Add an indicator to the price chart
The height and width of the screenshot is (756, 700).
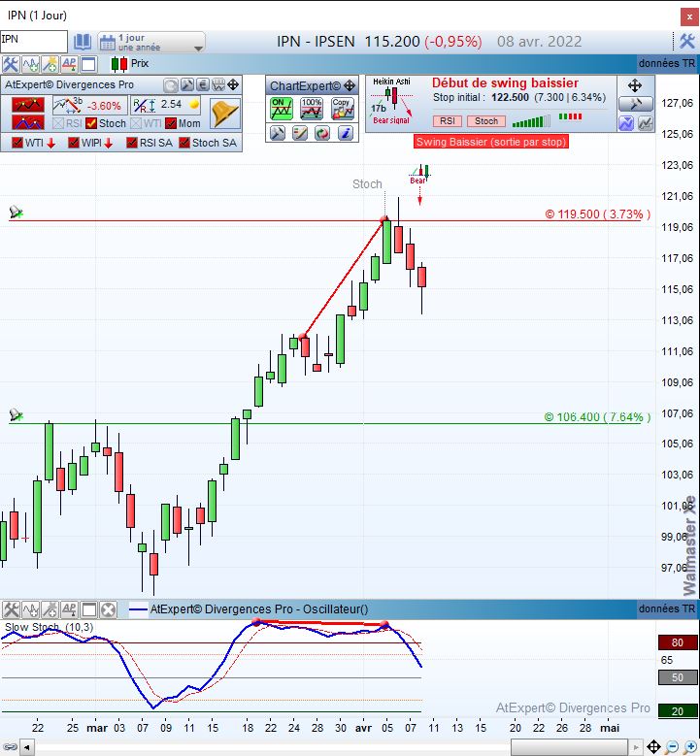click(x=30, y=64)
